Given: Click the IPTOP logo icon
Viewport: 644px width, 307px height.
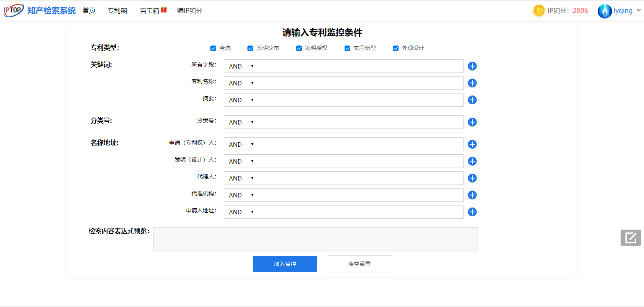Looking at the screenshot, I should [14, 10].
